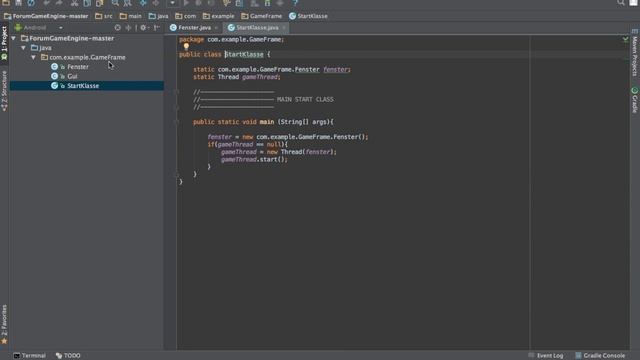
Task: Click the GameFrame breadcrumb folder
Action: pyautogui.click(x=262, y=16)
